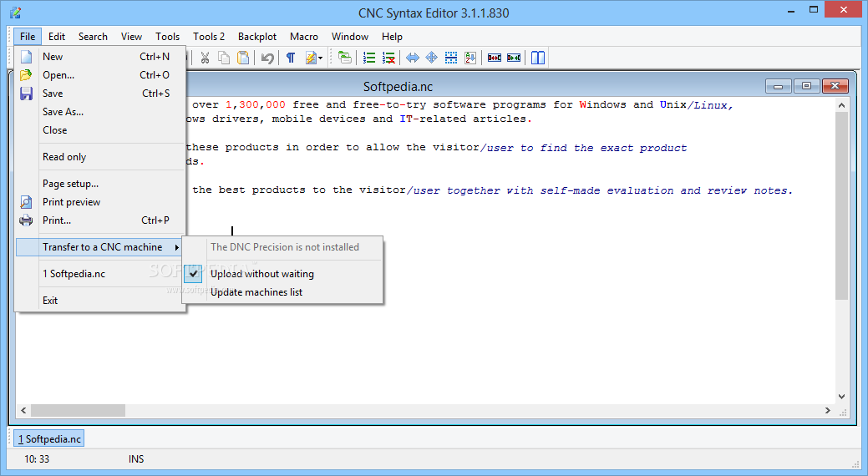The height and width of the screenshot is (476, 868).
Task: Click the horizontal scrollbar left arrow
Action: [23, 410]
